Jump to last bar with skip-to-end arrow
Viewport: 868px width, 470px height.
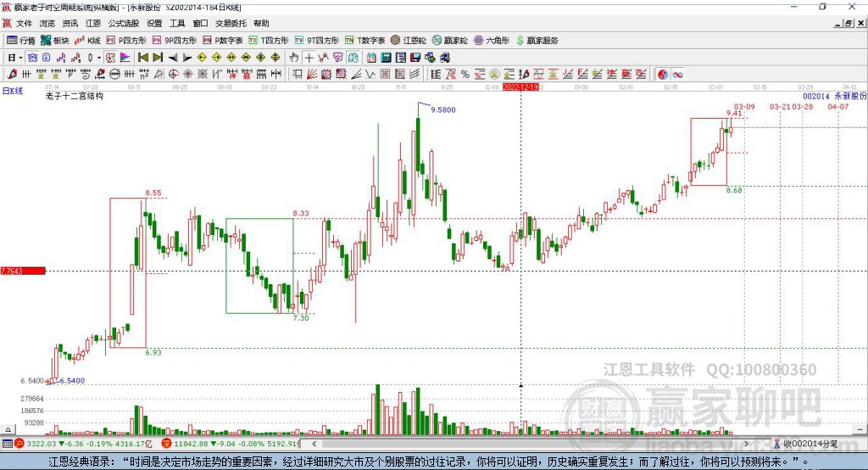158,58
